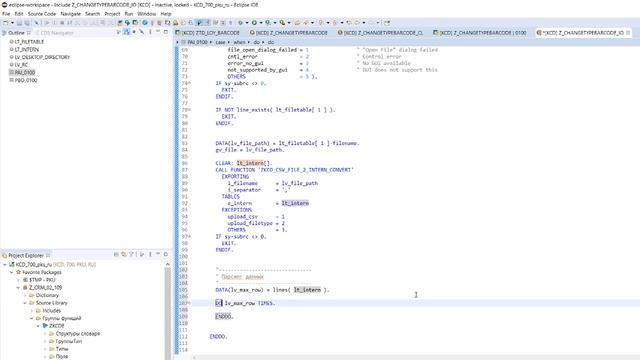The height and width of the screenshot is (360, 640).
Task: Click the New toolbar icon
Action: pos(6,23)
